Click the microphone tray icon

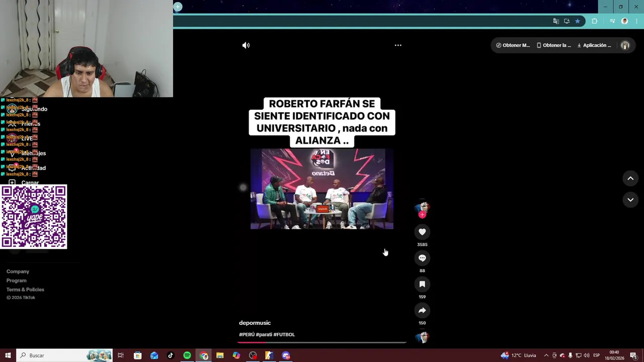tap(571, 355)
